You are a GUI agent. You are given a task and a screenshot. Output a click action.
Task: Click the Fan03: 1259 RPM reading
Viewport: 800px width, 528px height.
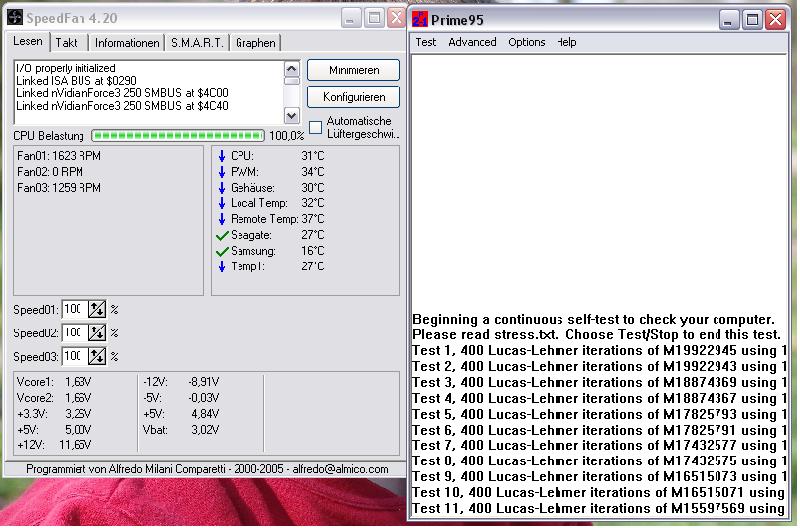(59, 188)
